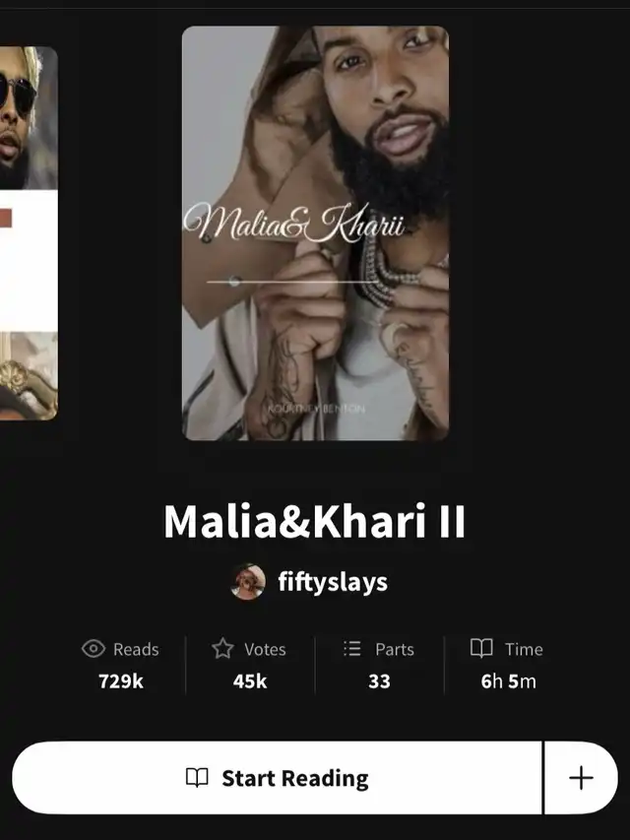Click the open book icon beside Time

click(x=481, y=648)
